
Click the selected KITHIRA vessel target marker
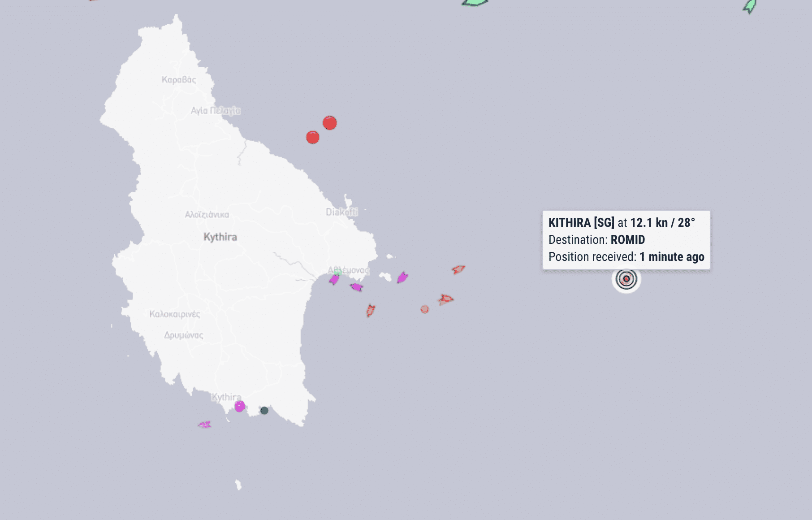click(626, 279)
